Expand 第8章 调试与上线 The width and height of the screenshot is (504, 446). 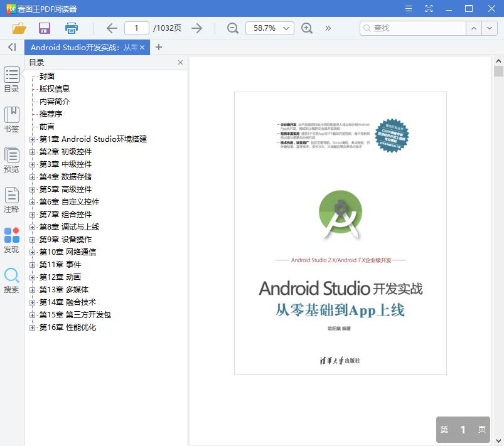[32, 227]
